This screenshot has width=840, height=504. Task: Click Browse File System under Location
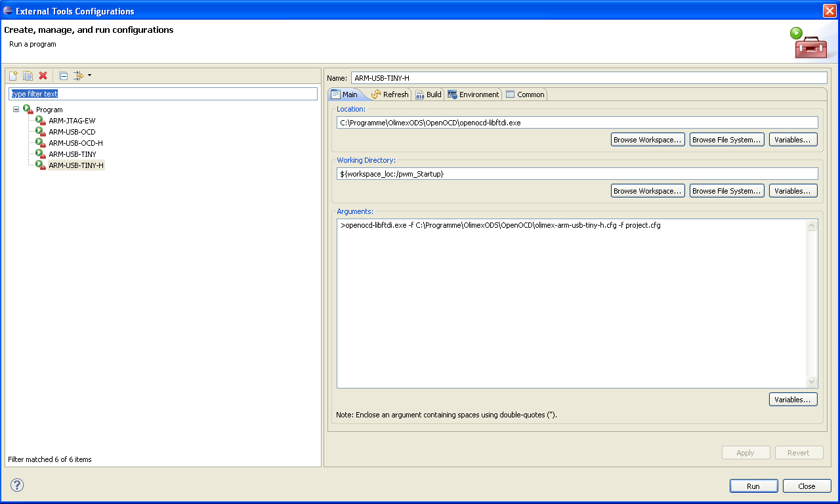[727, 140]
